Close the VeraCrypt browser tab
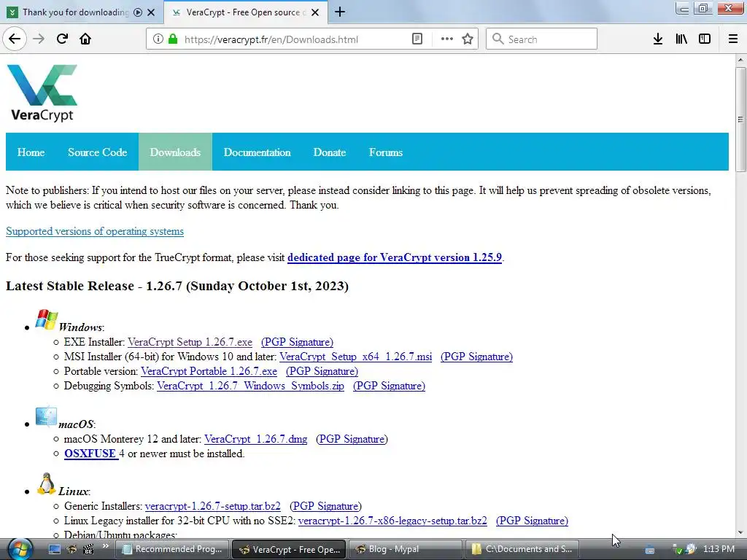Viewport: 747px width, 560px height. [315, 12]
